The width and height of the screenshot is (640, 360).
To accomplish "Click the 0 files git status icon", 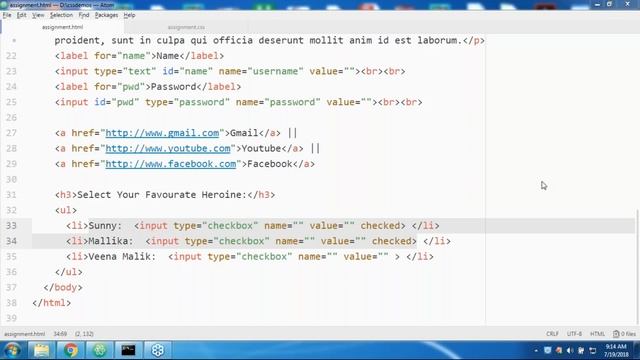I will tap(624, 334).
